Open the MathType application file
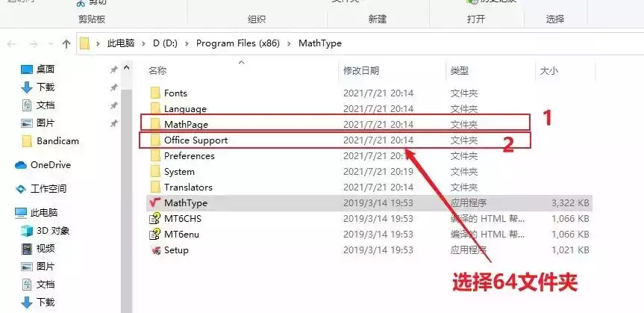The width and height of the screenshot is (644, 313). [x=185, y=202]
